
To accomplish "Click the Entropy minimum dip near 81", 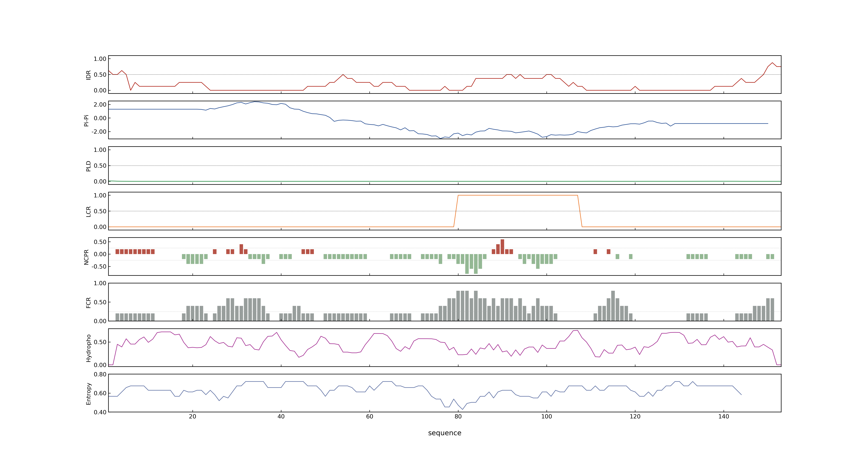I will [462, 409].
